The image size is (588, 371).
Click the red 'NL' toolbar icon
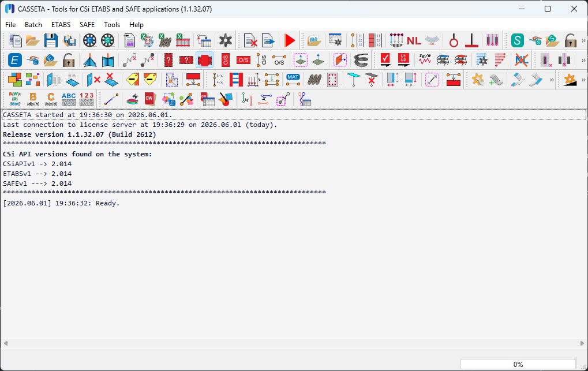pos(414,40)
